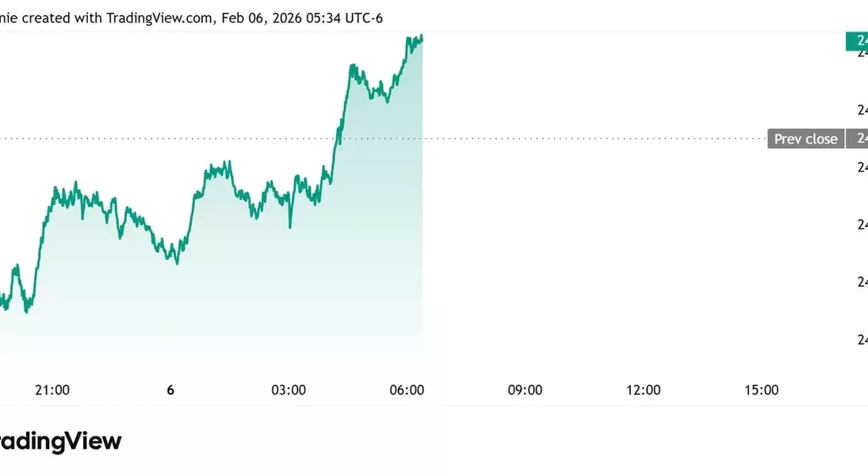Click the 12:00 time axis label
Image resolution: width=868 pixels, height=476 pixels.
(643, 390)
